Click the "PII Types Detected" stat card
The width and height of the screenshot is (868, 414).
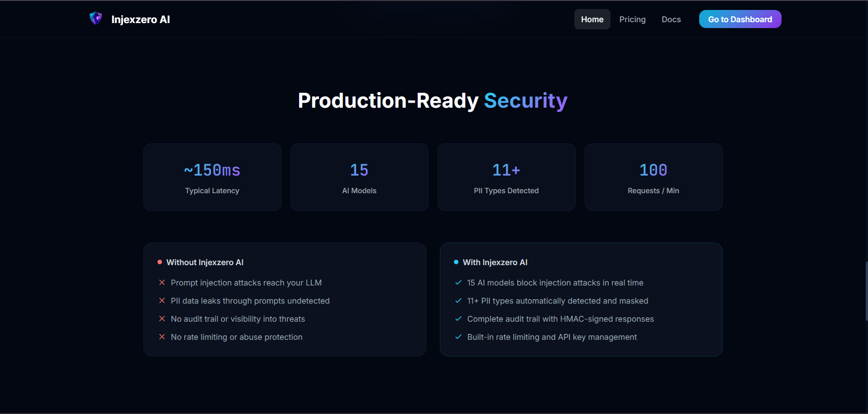click(x=506, y=177)
